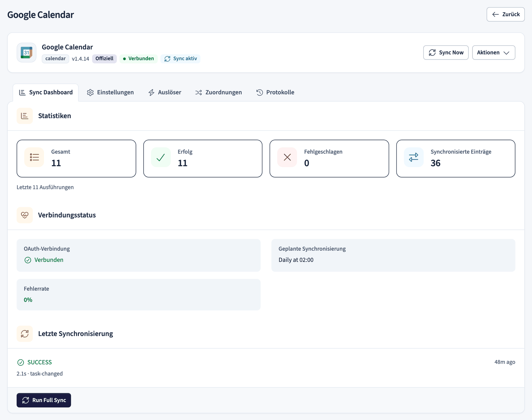Viewport: 532px width, 420px height.
Task: Click the Letzte Synchronisierung refresh icon
Action: pyautogui.click(x=25, y=334)
